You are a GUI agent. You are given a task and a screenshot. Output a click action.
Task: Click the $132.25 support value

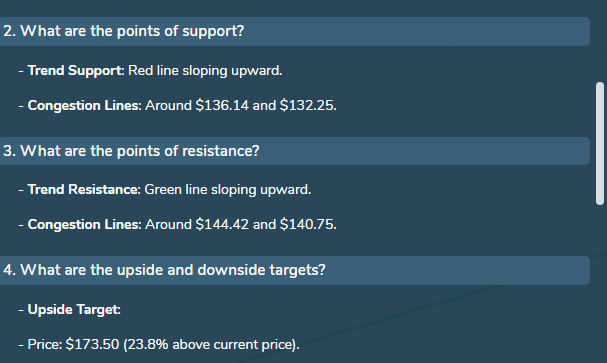(307, 105)
